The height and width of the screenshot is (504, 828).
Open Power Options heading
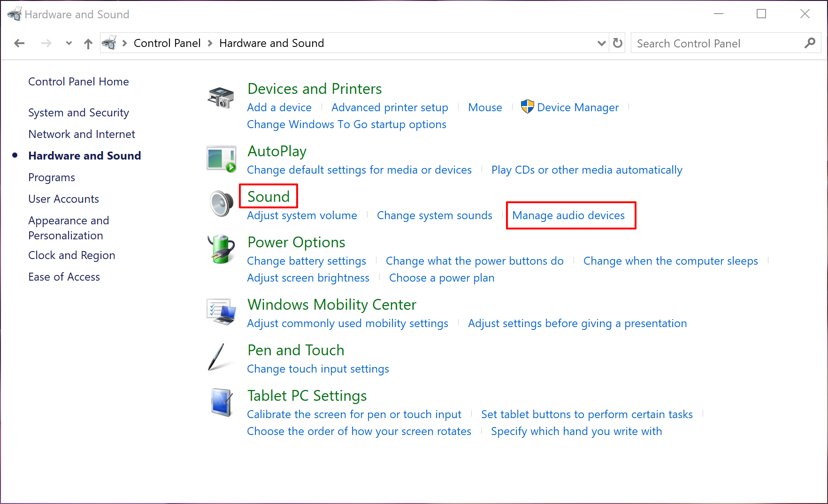296,242
